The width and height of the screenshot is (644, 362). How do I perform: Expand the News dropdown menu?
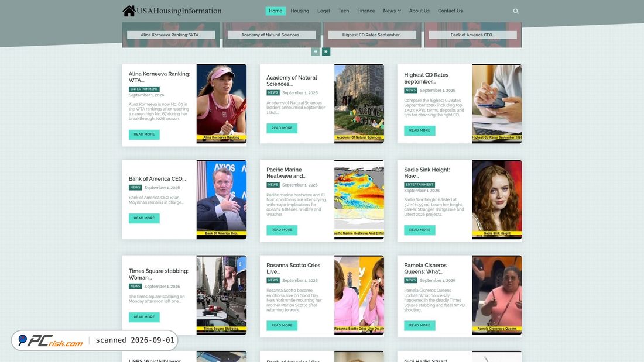[x=392, y=11]
